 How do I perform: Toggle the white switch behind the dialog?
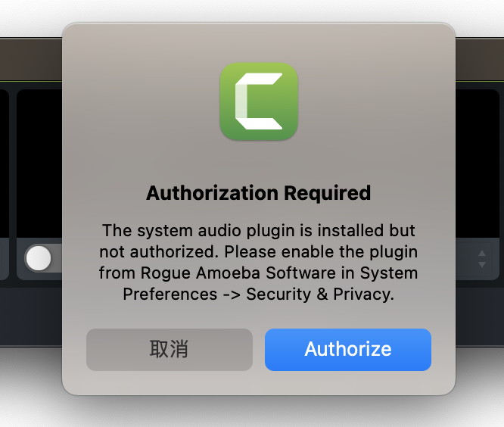click(x=43, y=258)
